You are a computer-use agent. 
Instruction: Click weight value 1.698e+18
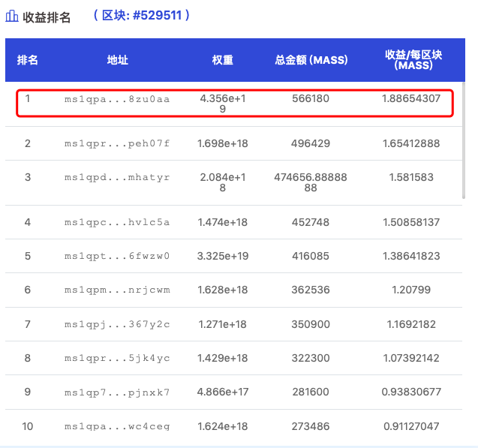[x=223, y=143]
